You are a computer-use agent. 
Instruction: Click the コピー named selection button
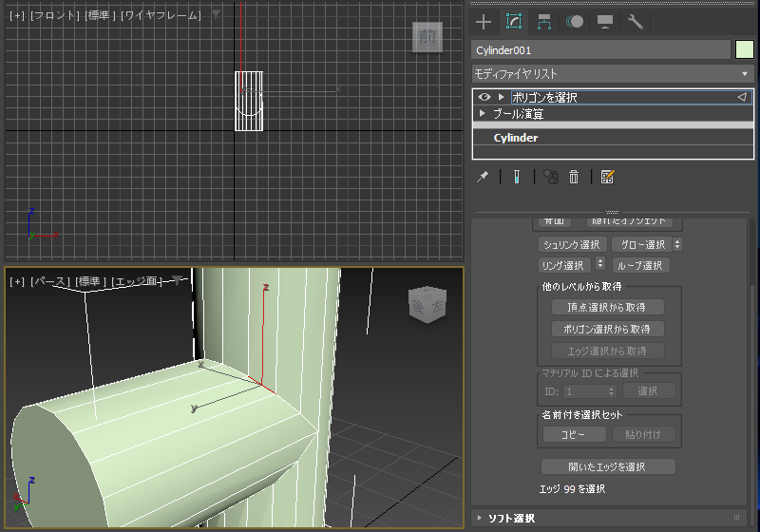574,434
